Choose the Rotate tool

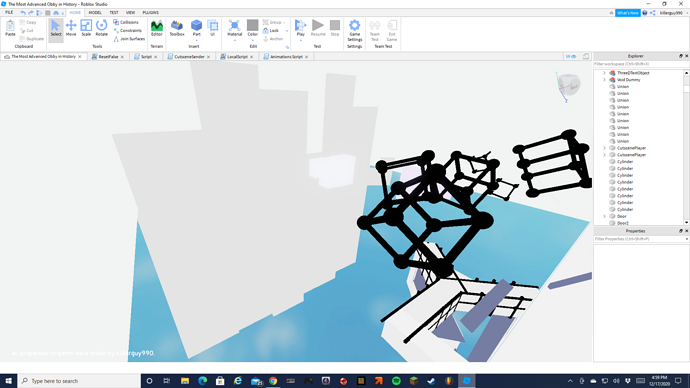(x=102, y=28)
